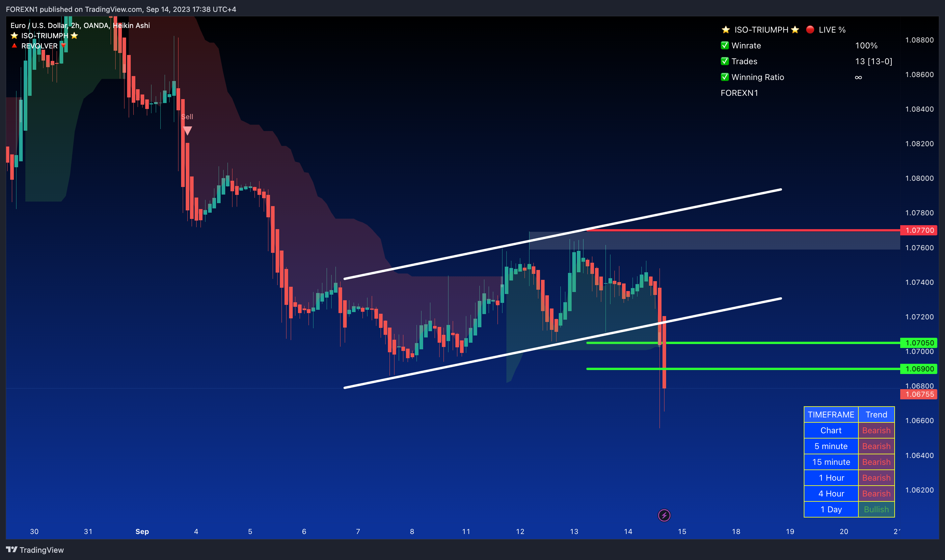Click the 5 minute timeframe cell
This screenshot has width=945, height=560.
tap(831, 446)
